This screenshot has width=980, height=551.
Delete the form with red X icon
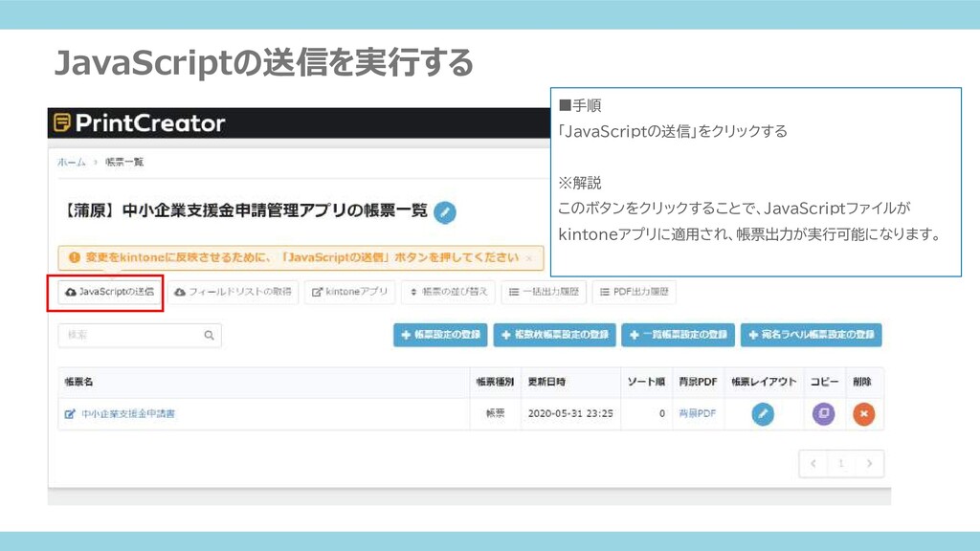pyautogui.click(x=864, y=413)
